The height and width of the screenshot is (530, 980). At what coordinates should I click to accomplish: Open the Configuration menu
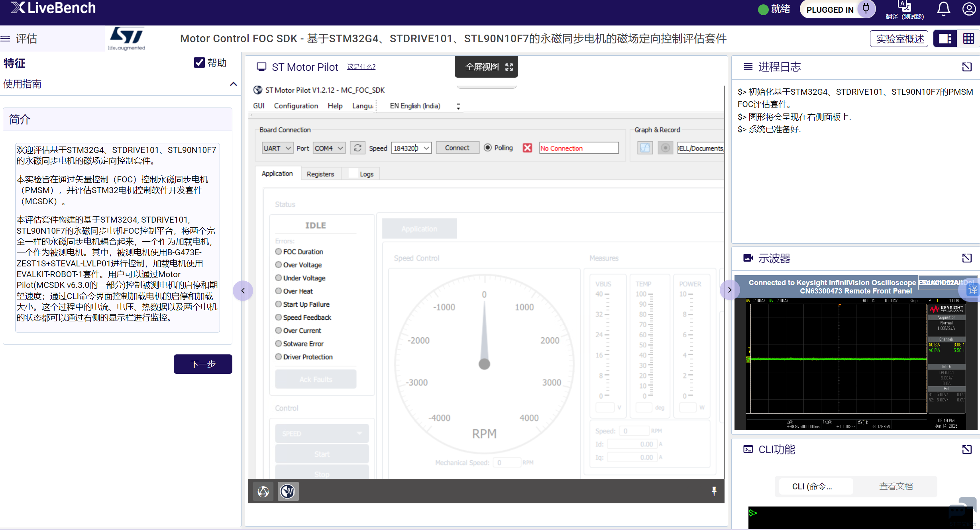tap(296, 106)
